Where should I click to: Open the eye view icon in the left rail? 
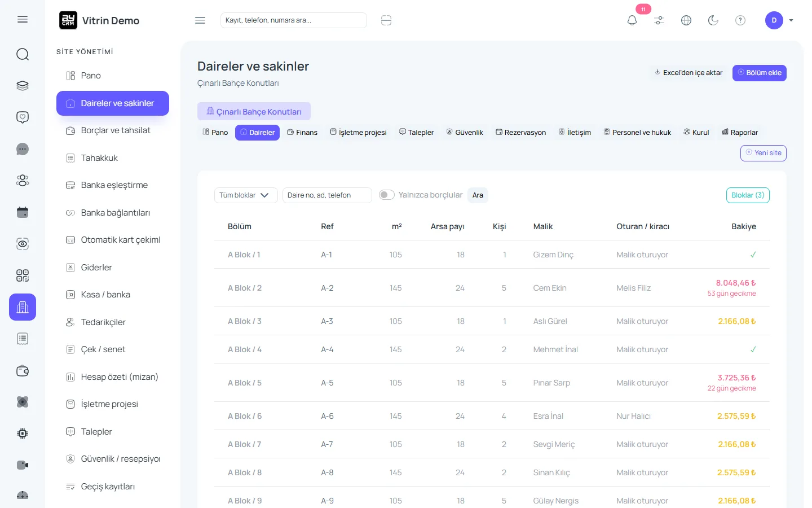(23, 244)
